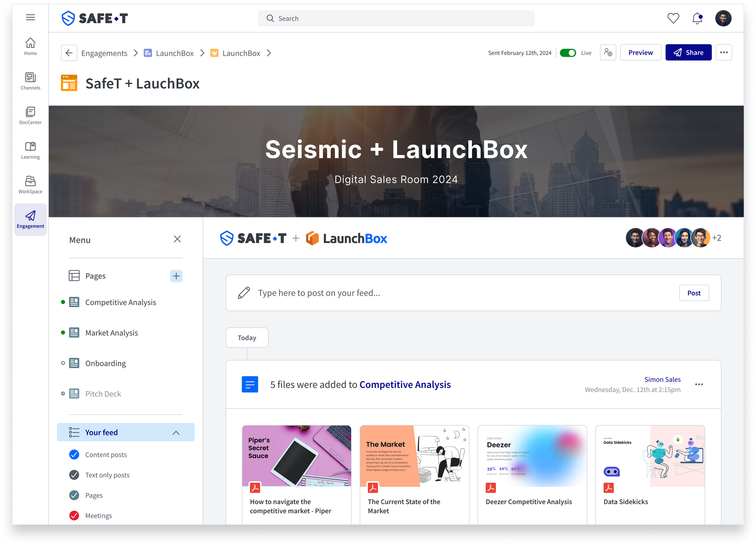Image resolution: width=756 pixels, height=545 pixels.
Task: Select the Onboarding page
Action: [105, 363]
